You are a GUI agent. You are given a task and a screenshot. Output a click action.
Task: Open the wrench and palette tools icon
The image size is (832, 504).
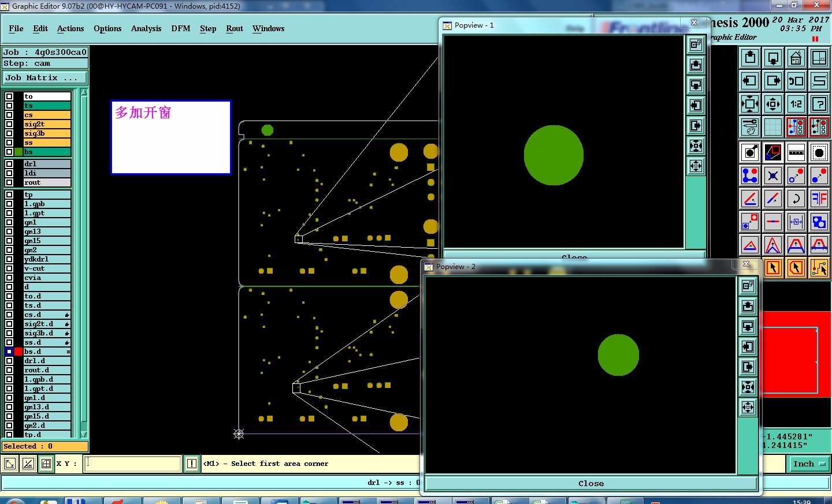[x=750, y=127]
